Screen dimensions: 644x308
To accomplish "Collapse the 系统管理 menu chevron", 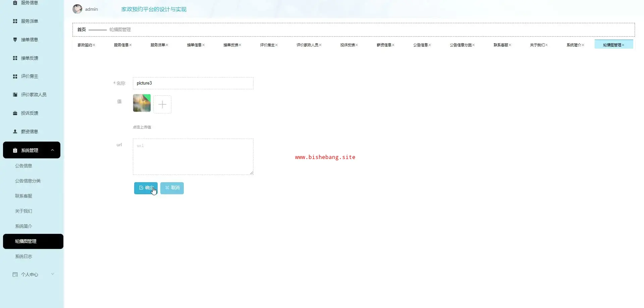I will (x=52, y=150).
